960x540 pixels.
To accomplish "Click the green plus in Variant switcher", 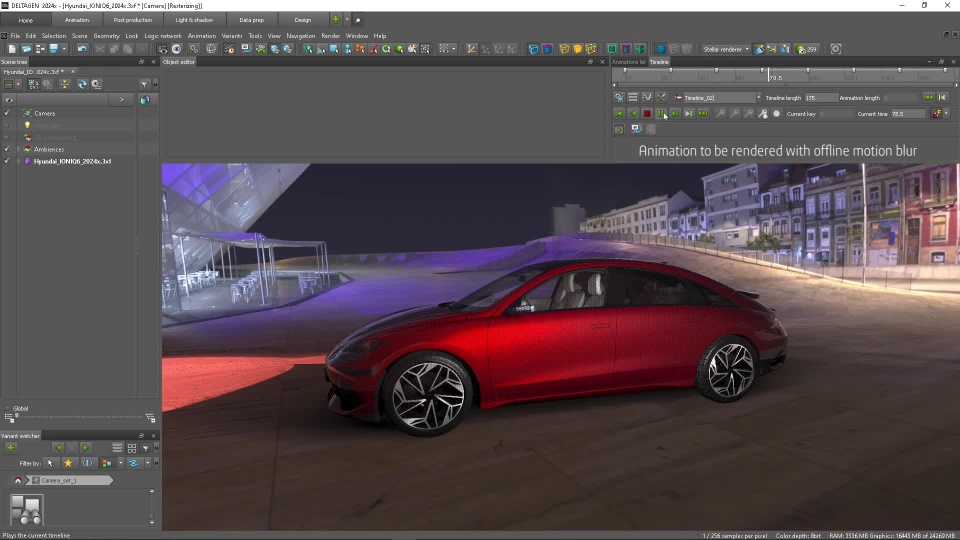I will (11, 448).
